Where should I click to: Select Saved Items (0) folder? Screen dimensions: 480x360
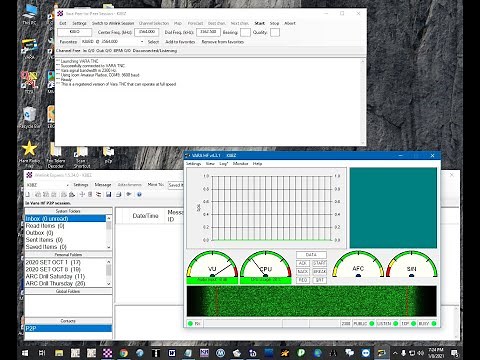(65, 247)
